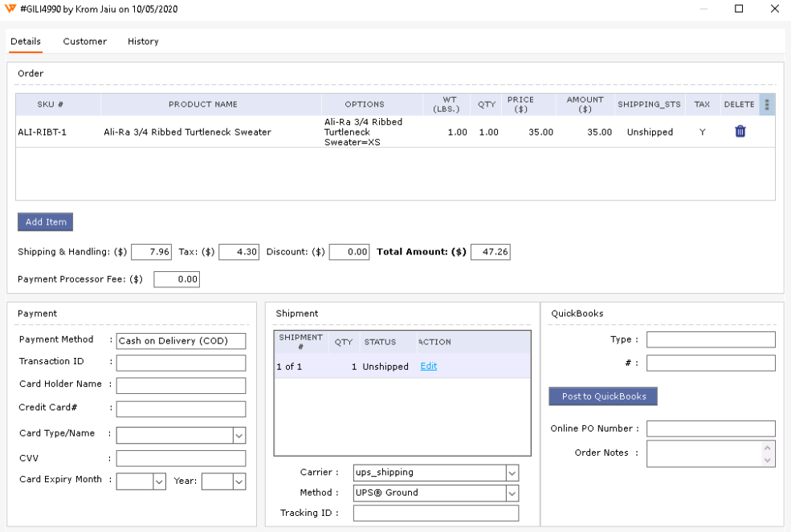791x532 pixels.
Task: Expand the Card Type/Name dropdown
Action: (239, 435)
